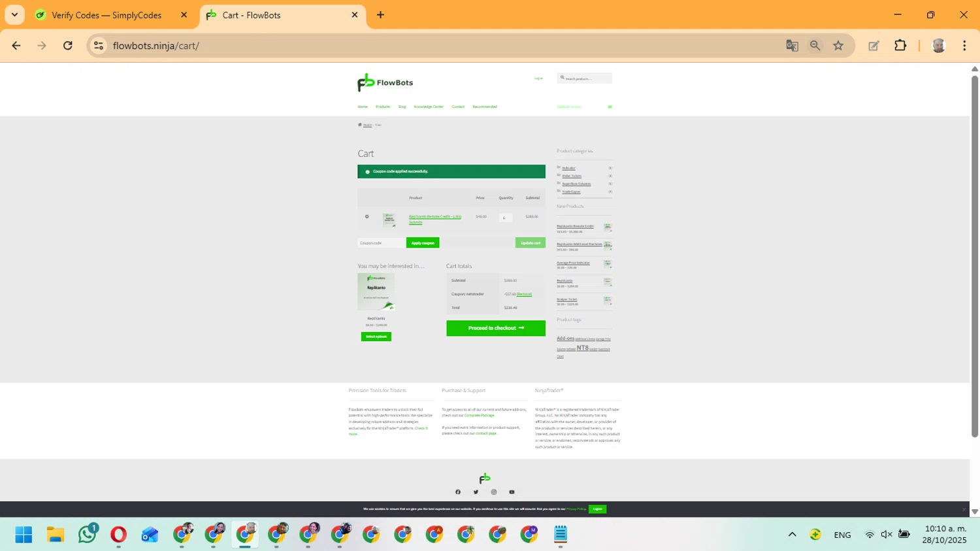The width and height of the screenshot is (980, 551).
Task: Close the Verify Codes SimplyCodes tab
Action: tap(184, 15)
